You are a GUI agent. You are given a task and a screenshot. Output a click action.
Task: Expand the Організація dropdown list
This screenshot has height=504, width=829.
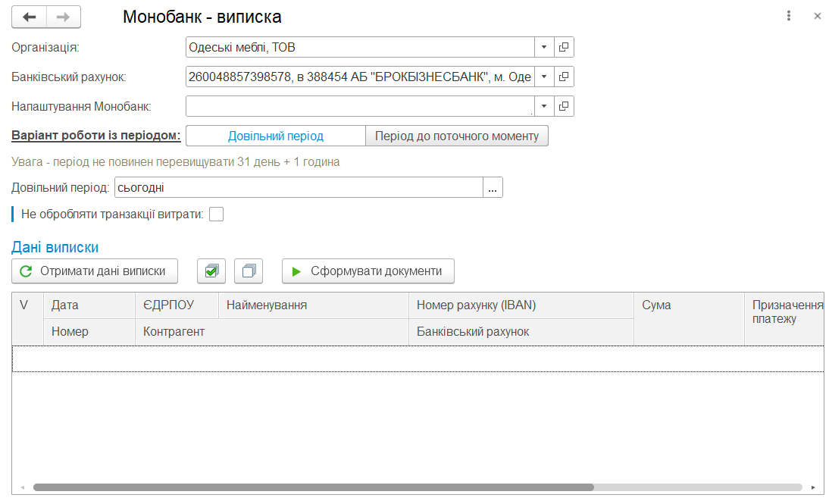(x=544, y=47)
